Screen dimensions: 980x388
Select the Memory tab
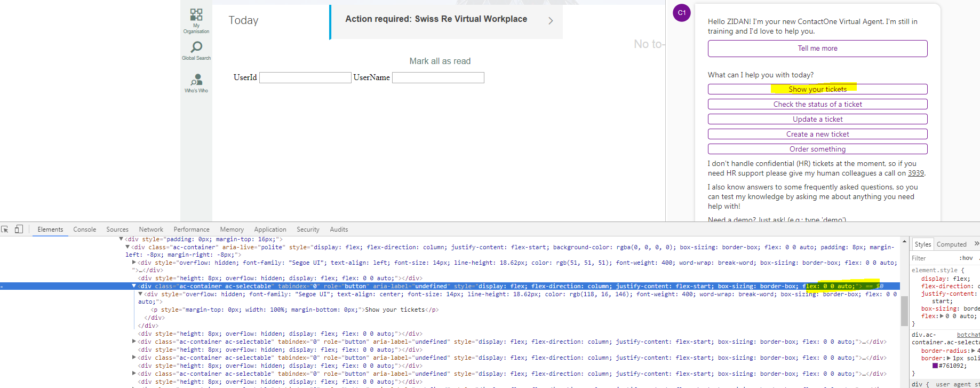tap(232, 229)
